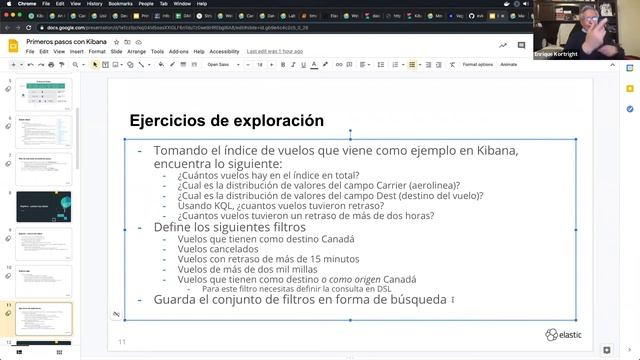Click the insert link icon
This screenshot has width=640, height=360.
339,64
